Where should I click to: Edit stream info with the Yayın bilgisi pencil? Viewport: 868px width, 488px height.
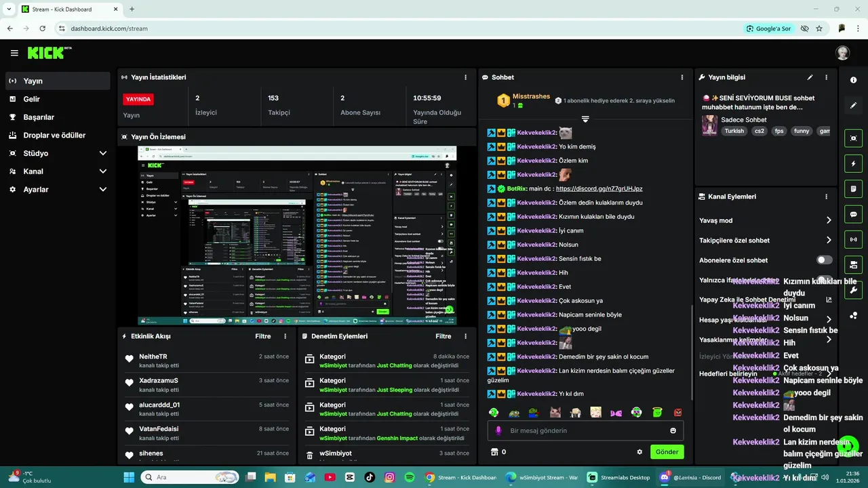(810, 77)
